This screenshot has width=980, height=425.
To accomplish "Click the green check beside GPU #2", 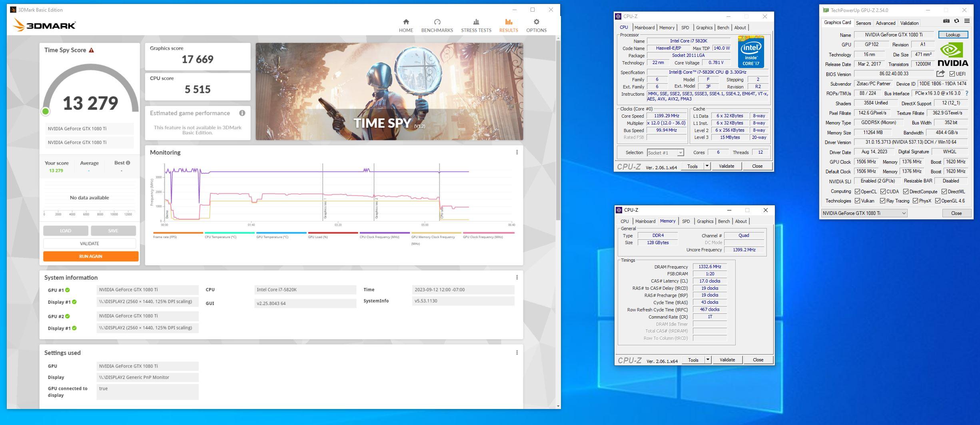I will [68, 316].
